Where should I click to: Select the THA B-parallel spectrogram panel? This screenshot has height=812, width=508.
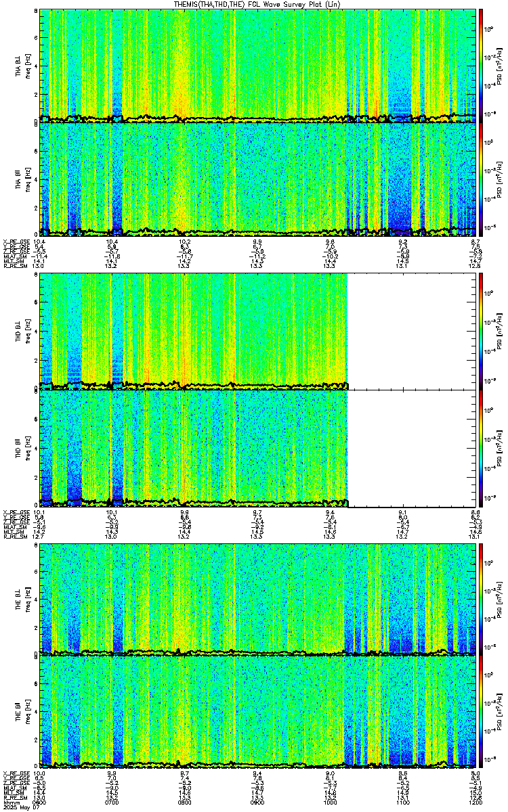(x=258, y=179)
